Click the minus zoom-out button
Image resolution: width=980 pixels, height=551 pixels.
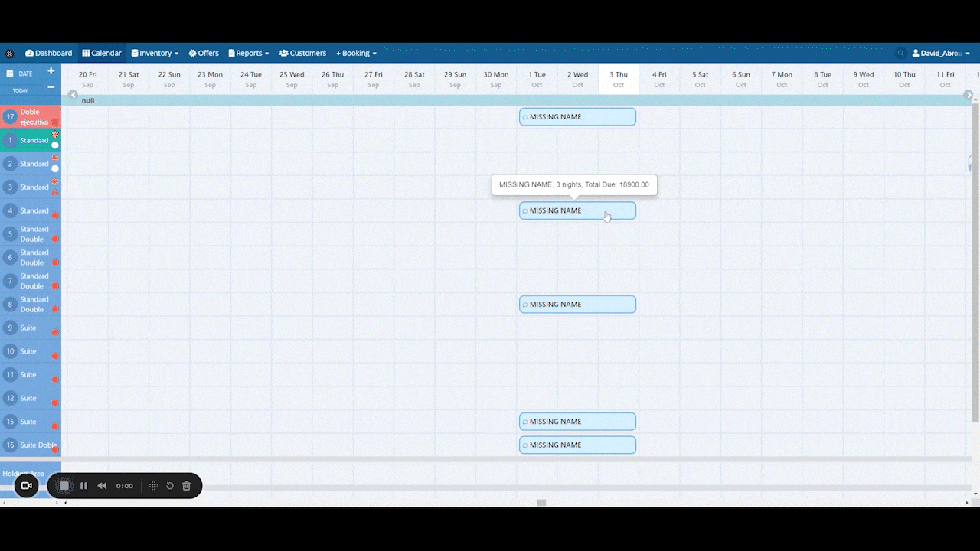tap(51, 86)
